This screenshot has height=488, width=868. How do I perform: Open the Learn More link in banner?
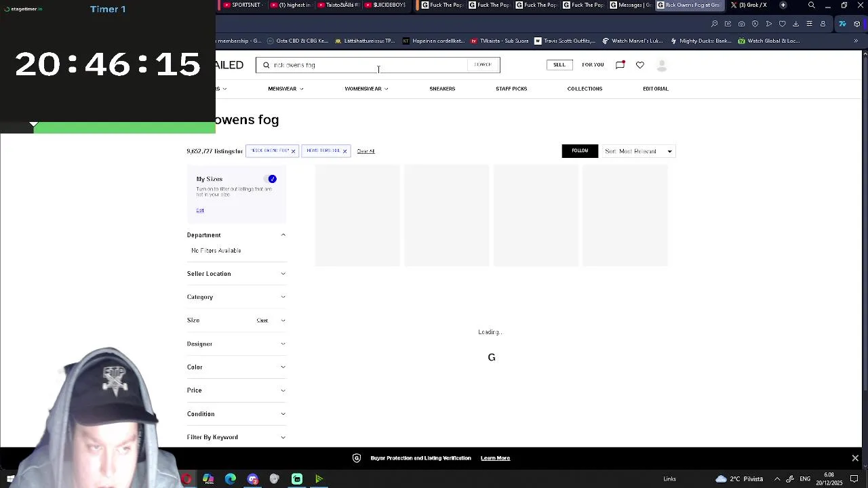click(x=495, y=458)
